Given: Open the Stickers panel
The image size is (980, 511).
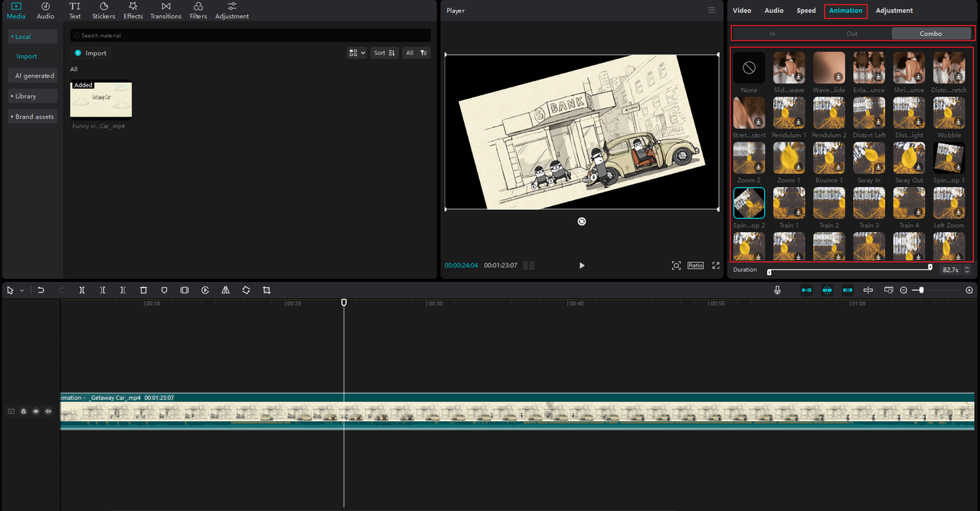Looking at the screenshot, I should [x=103, y=11].
